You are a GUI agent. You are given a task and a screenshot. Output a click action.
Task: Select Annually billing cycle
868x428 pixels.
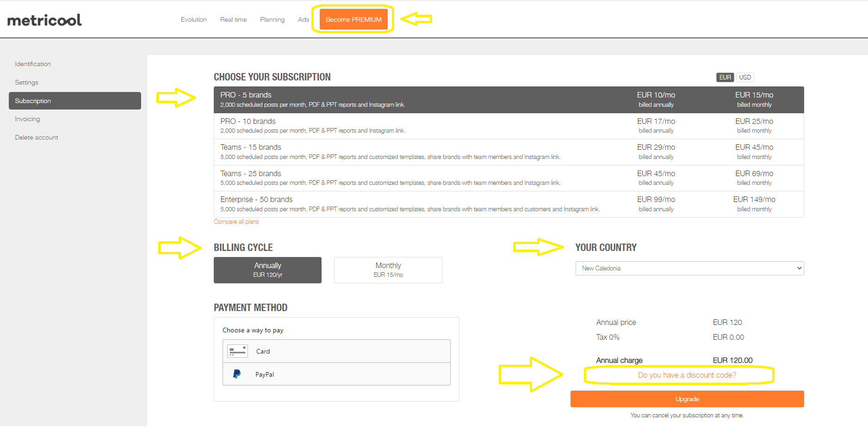(x=267, y=270)
